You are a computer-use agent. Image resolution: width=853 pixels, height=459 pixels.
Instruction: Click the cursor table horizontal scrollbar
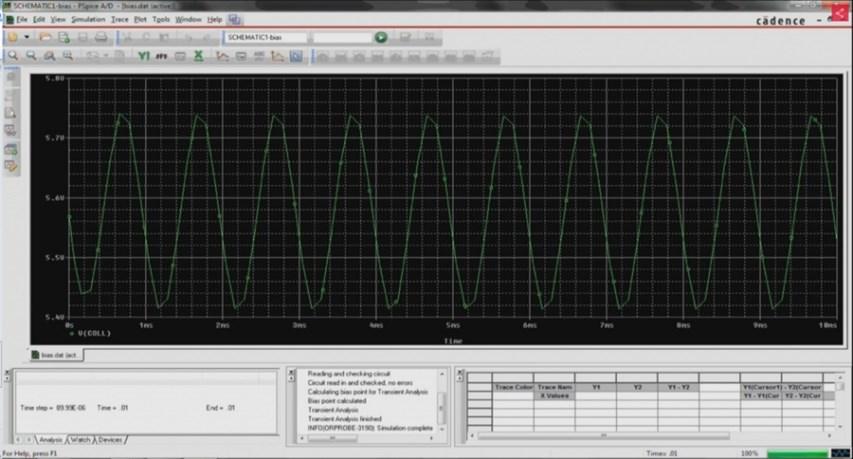pyautogui.click(x=603, y=436)
